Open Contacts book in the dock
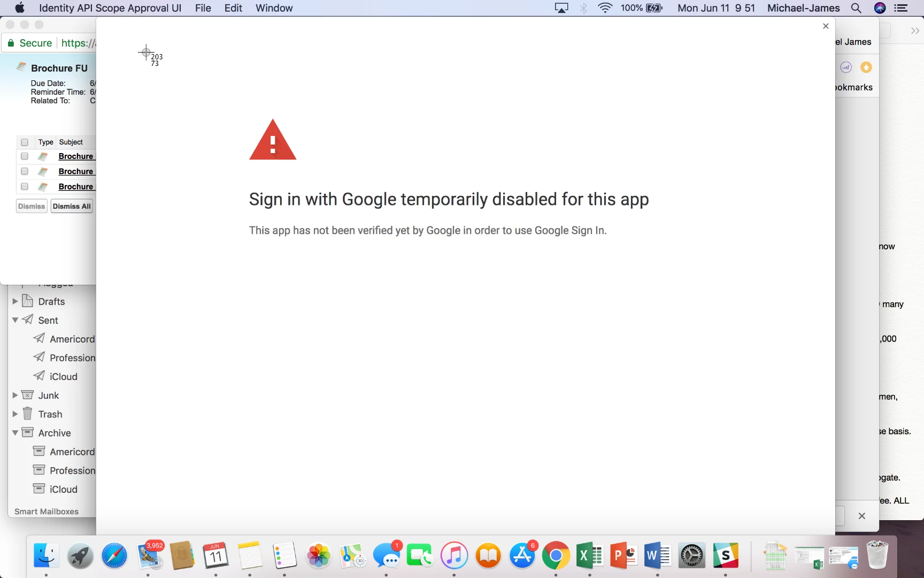The width and height of the screenshot is (924, 578). pos(182,556)
